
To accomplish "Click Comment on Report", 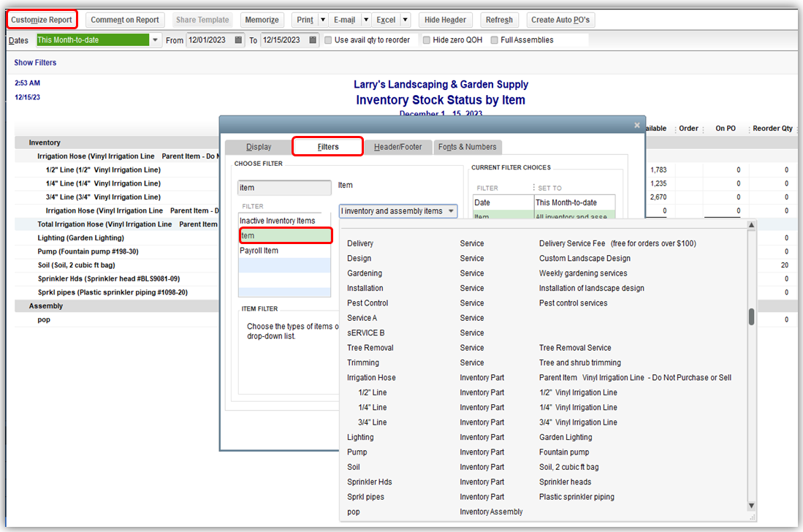I will coord(125,20).
